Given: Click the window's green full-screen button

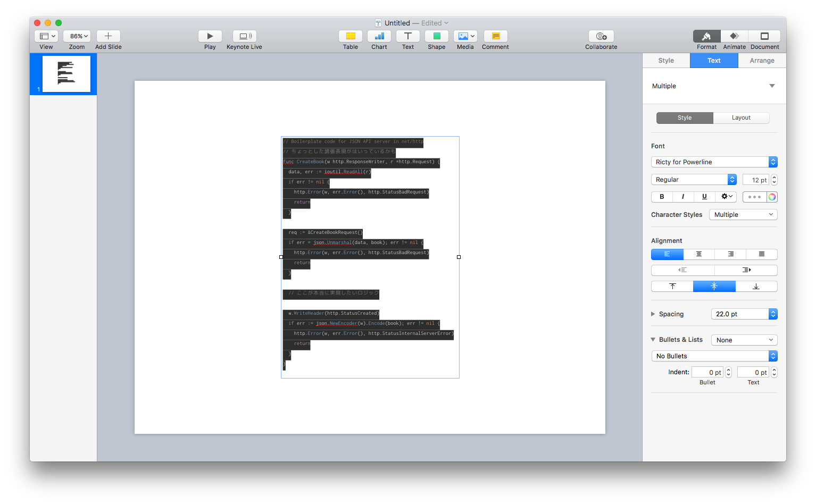Looking at the screenshot, I should click(59, 23).
